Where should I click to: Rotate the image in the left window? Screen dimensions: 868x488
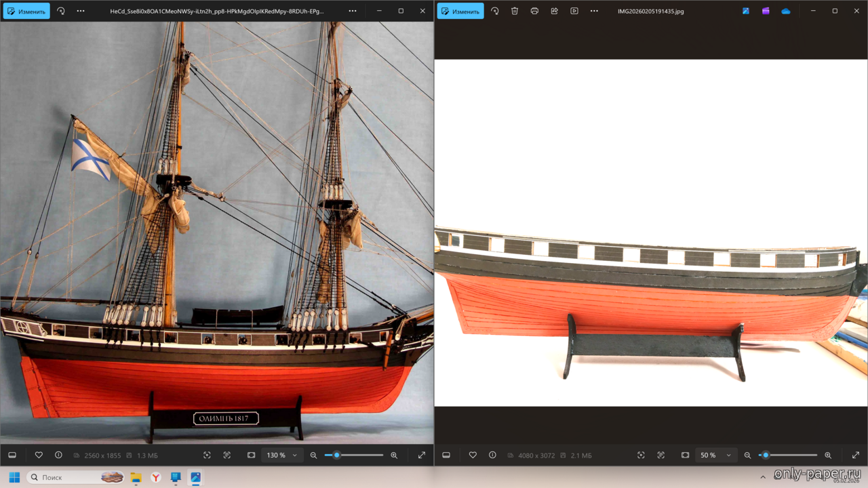(61, 12)
